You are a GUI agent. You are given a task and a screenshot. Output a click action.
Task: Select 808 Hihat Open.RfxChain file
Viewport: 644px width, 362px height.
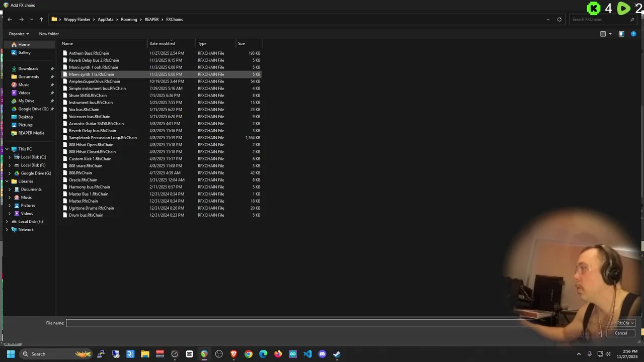161,144
